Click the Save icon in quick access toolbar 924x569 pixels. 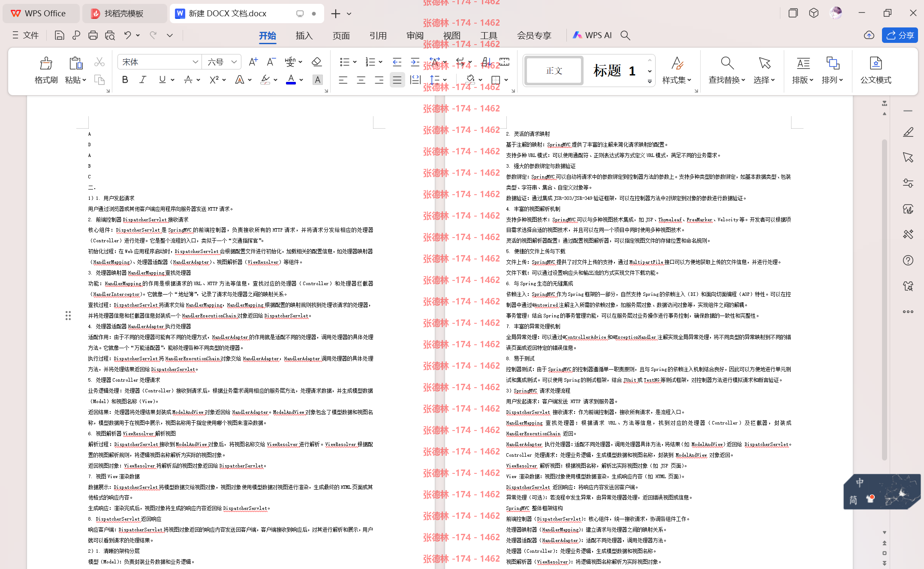[x=60, y=35]
